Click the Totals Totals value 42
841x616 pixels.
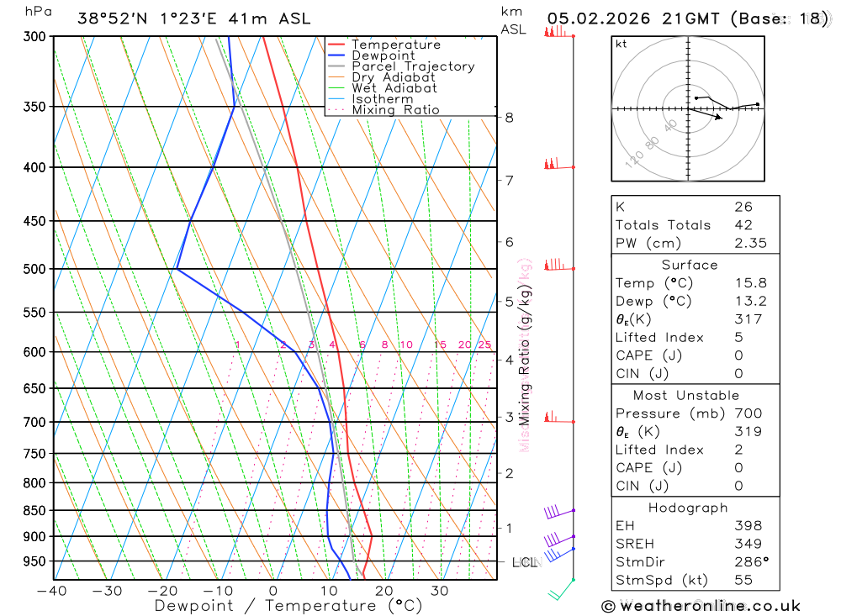[x=744, y=225]
